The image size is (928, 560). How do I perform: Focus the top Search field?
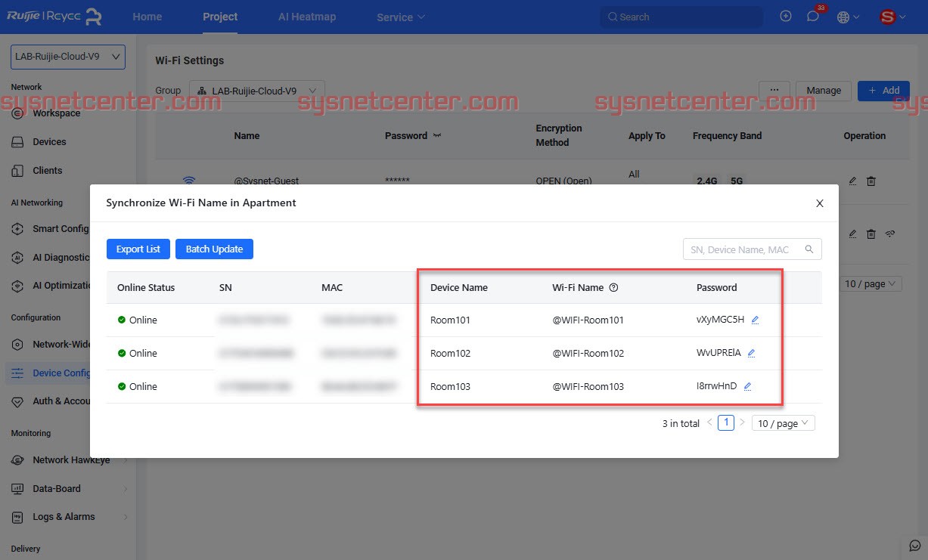pos(681,17)
